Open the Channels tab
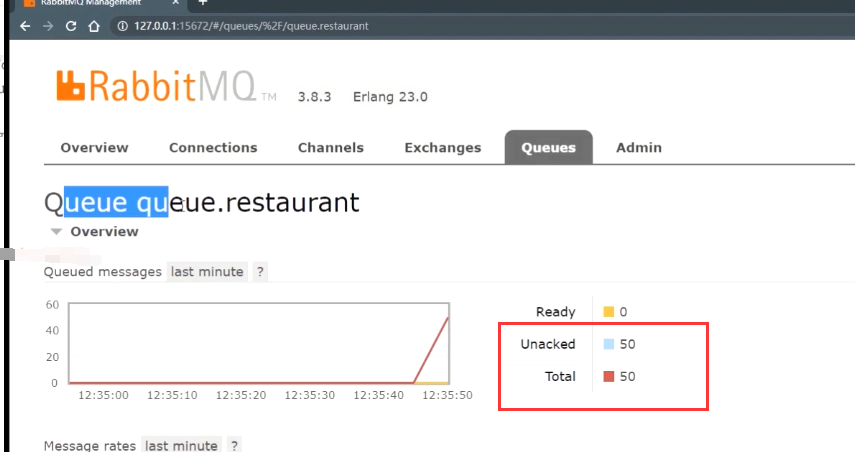 click(x=330, y=148)
